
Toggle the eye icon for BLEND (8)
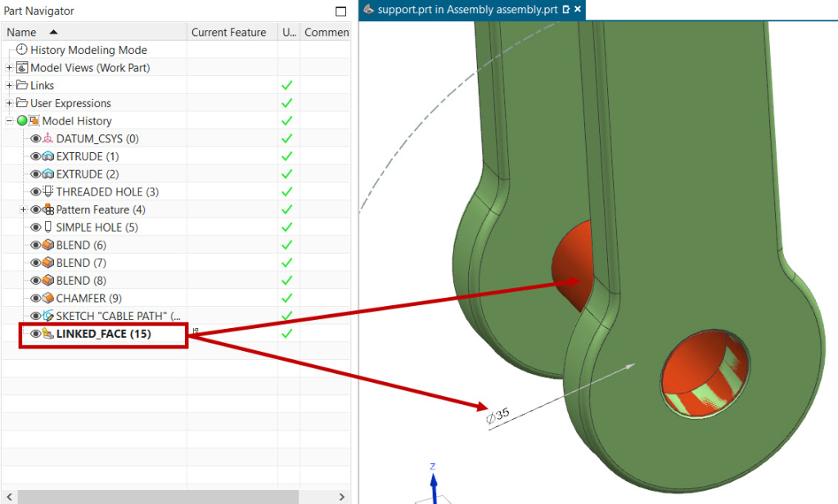[x=35, y=281]
